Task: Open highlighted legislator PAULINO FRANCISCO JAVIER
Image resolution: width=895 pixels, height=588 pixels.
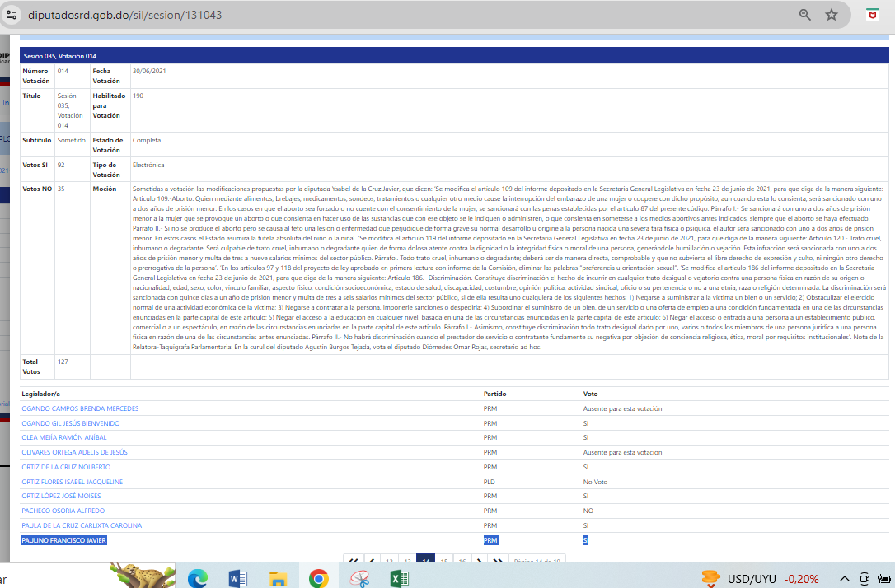Action: [x=64, y=540]
